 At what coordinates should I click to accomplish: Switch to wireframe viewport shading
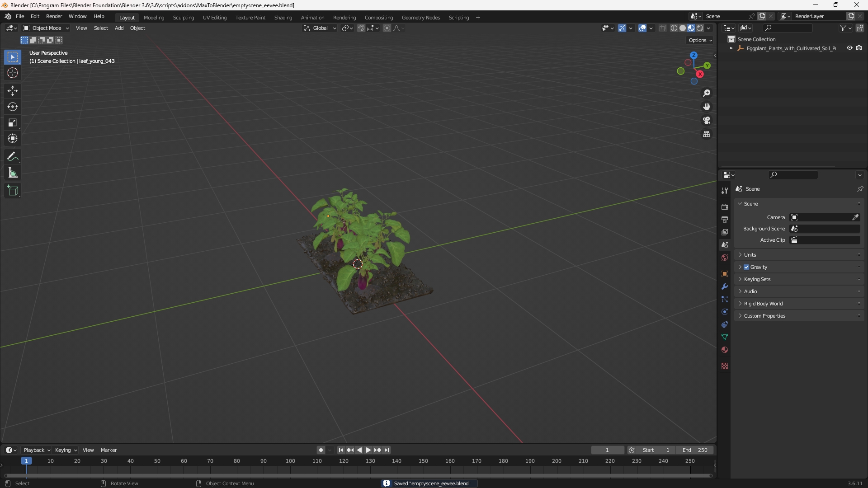(674, 28)
